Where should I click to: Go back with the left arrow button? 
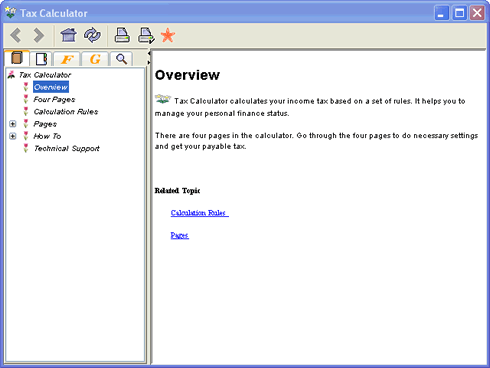click(16, 35)
